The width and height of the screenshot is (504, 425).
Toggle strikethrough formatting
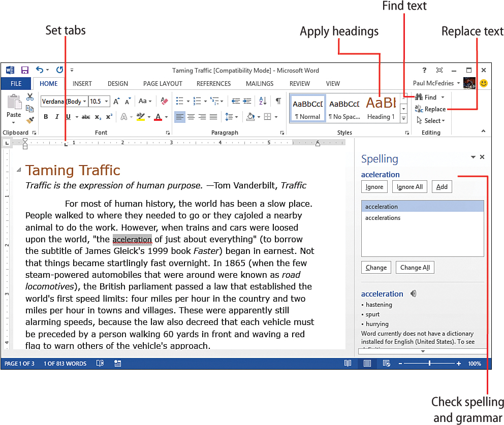coord(86,117)
